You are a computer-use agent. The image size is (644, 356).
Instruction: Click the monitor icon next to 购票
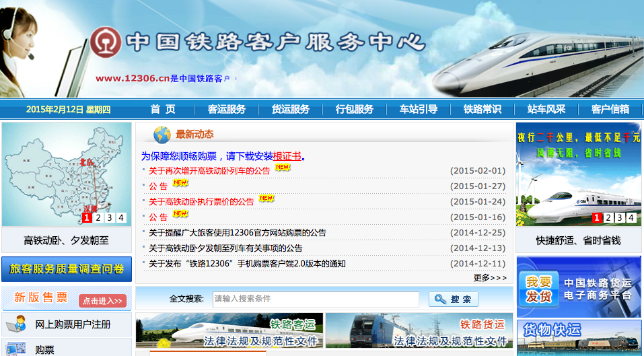[16, 349]
